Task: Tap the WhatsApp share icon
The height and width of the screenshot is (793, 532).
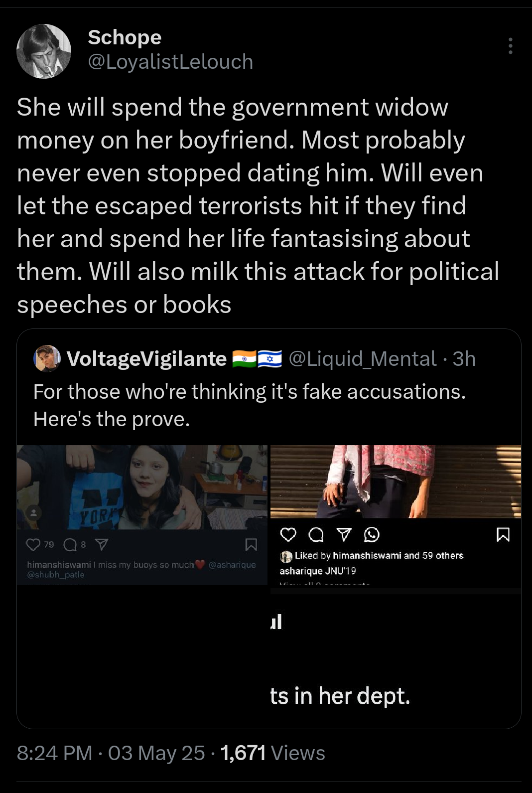Action: [372, 535]
